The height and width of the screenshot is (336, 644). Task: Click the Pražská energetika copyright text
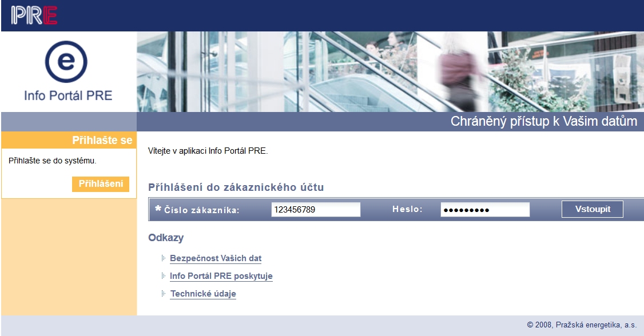[582, 325]
